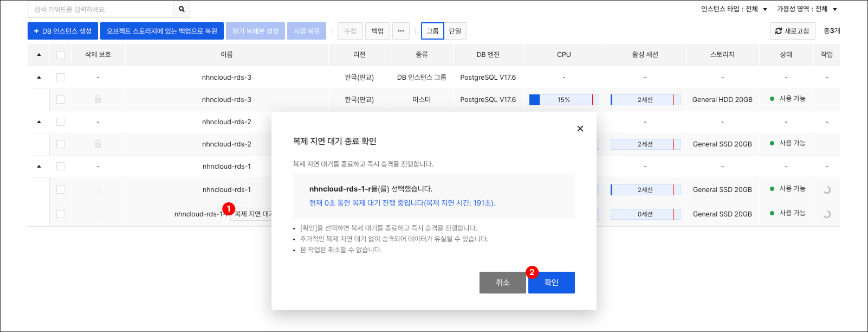Click the keyword search input field

click(100, 9)
